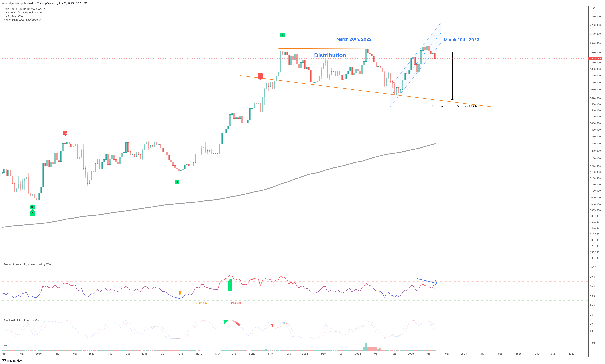The image size is (605, 364).
Task: Click the 100.0 value on the probability pane axis
Action: click(x=593, y=267)
